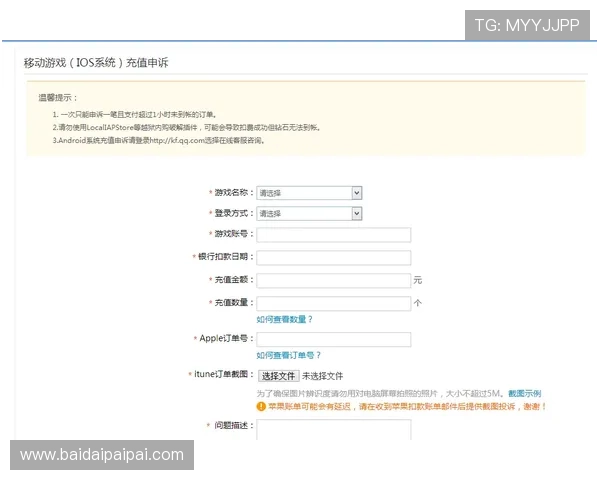The width and height of the screenshot is (600, 480).
Task: Open the 登录方式 dropdown
Action: 309,214
